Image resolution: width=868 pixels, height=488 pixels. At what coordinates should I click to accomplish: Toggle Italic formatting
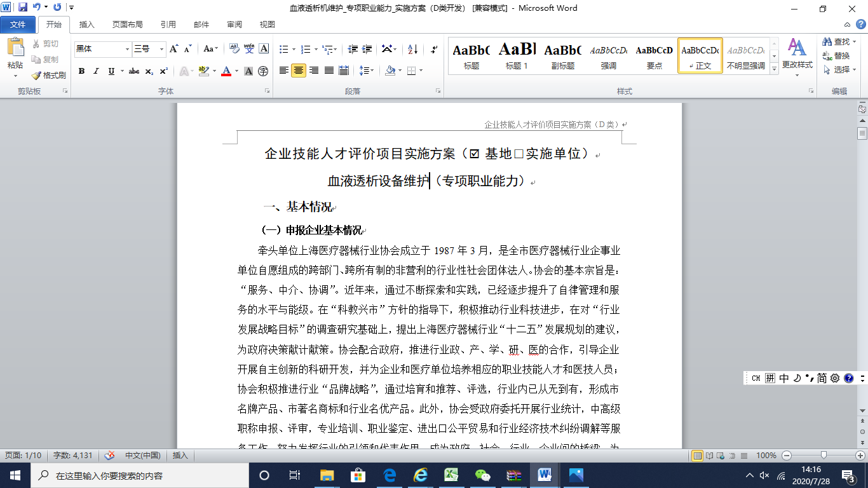[97, 71]
